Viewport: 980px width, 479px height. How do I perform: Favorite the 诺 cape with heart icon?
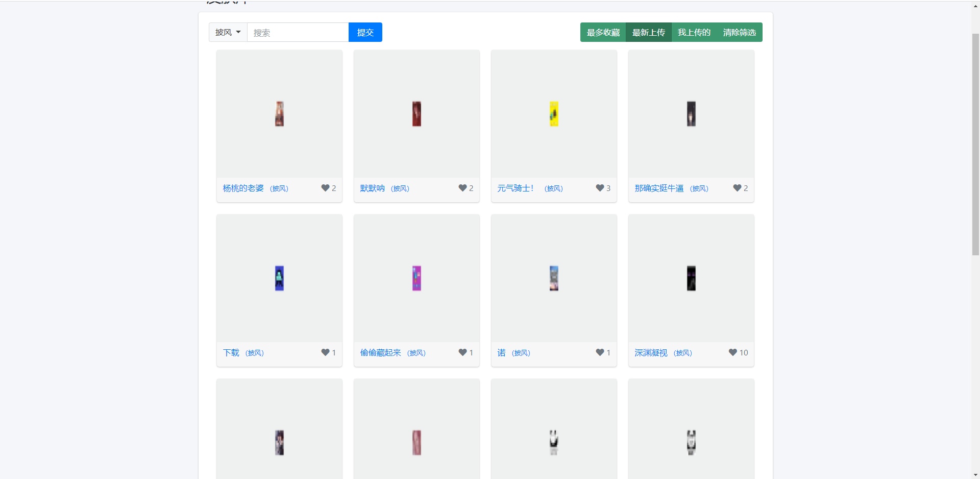tap(600, 352)
